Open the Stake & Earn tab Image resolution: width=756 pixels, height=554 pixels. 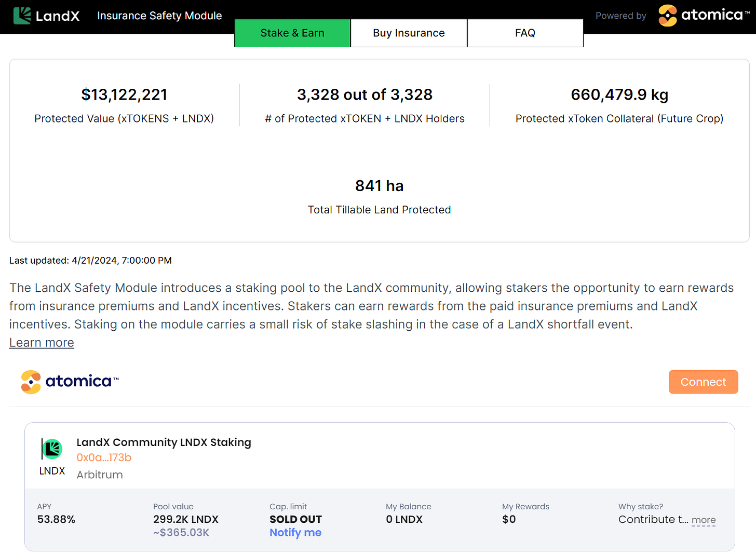(x=292, y=33)
